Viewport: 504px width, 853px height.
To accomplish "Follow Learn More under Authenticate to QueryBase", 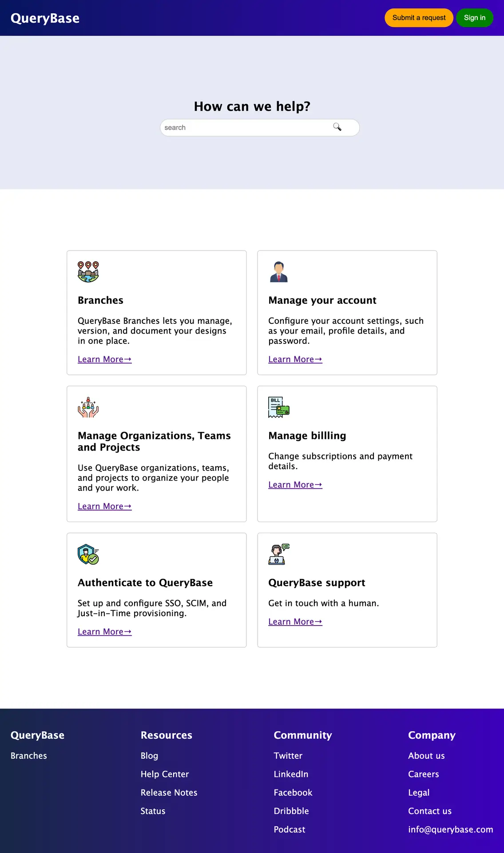I will (104, 632).
